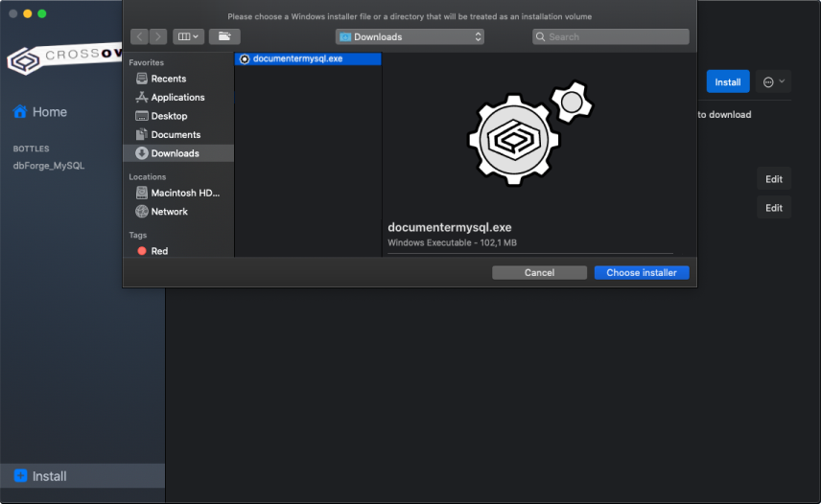821x504 pixels.
Task: Open the dbForge_MySQL bottle
Action: pyautogui.click(x=49, y=166)
